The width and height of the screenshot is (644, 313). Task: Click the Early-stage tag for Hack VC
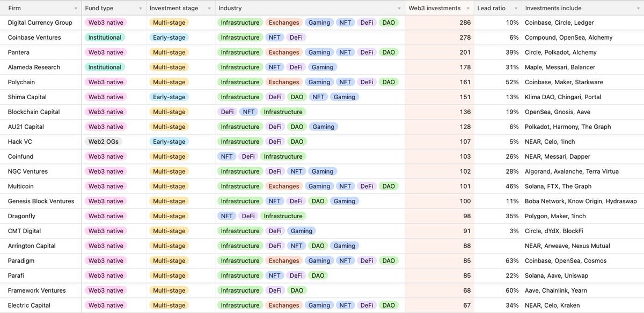169,141
